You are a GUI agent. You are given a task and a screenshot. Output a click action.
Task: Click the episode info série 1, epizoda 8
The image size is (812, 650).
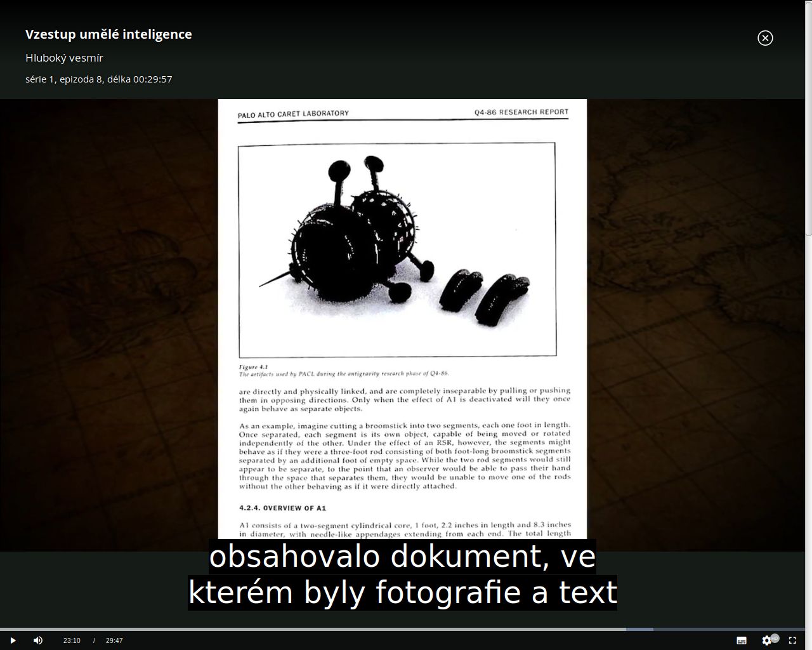[63, 79]
